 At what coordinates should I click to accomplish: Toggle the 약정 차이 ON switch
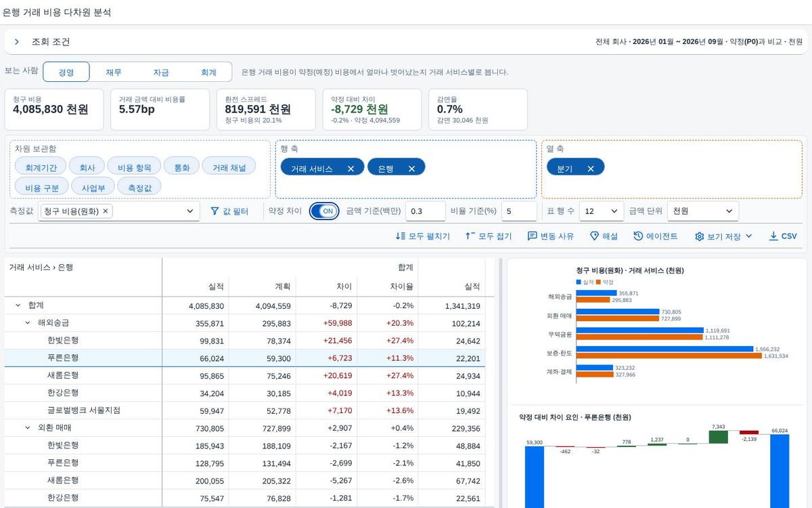tap(324, 211)
